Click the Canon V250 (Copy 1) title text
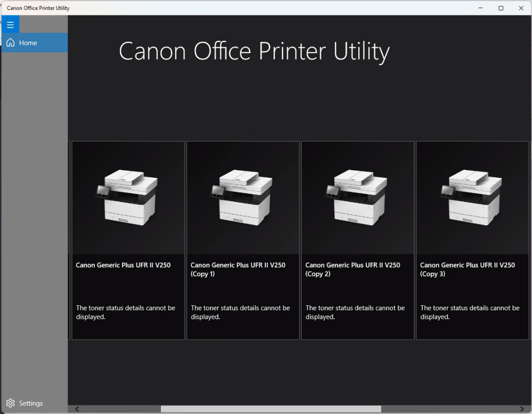The width and height of the screenshot is (532, 414). [238, 269]
